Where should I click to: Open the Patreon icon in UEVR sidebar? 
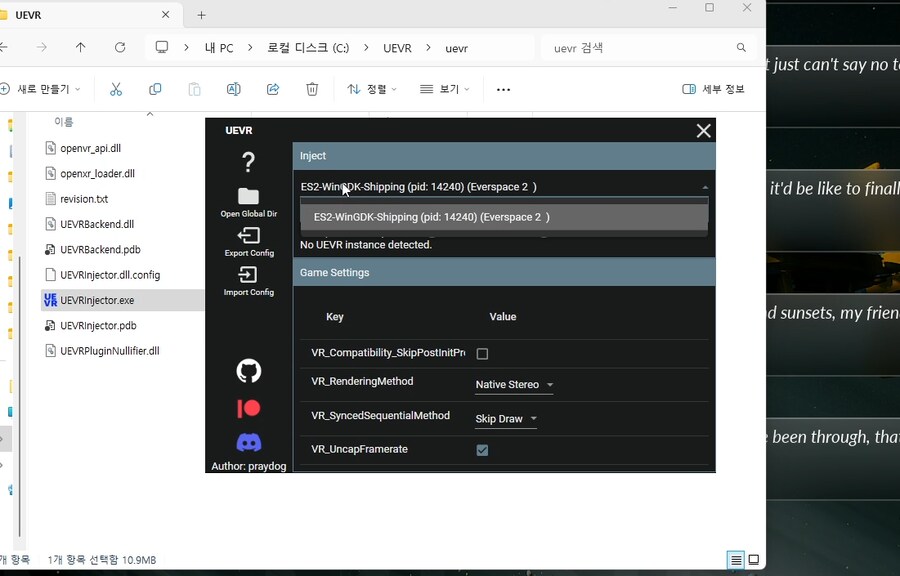(x=249, y=408)
